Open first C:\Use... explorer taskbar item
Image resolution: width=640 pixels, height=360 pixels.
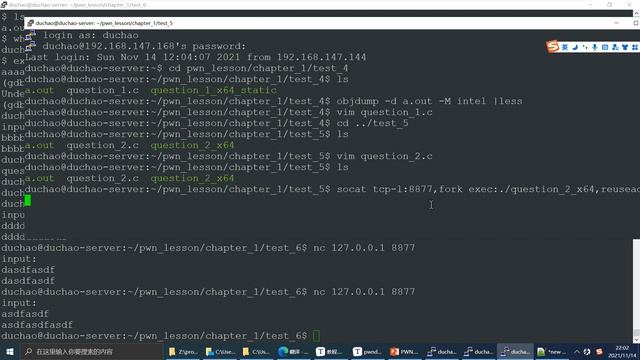tap(220, 351)
